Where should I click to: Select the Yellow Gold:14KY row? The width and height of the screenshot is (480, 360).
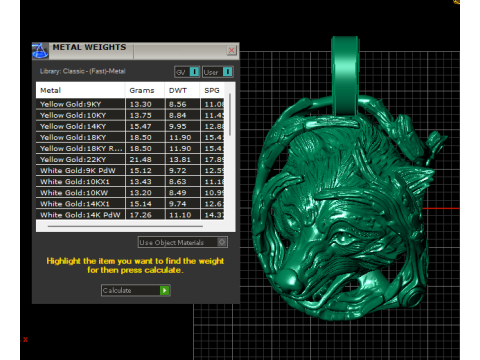pyautogui.click(x=130, y=126)
